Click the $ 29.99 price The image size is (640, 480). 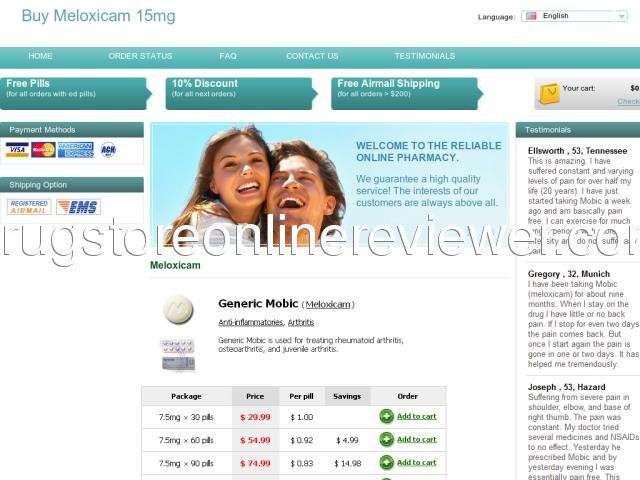(x=255, y=417)
